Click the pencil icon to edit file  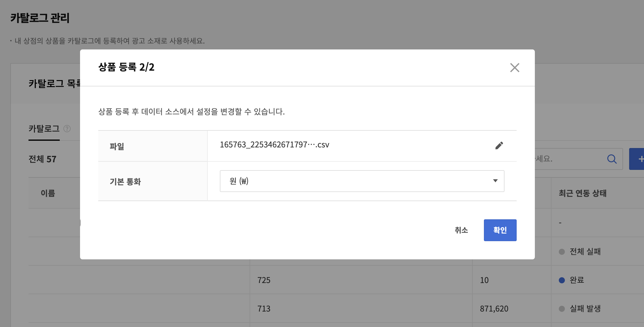pos(499,146)
